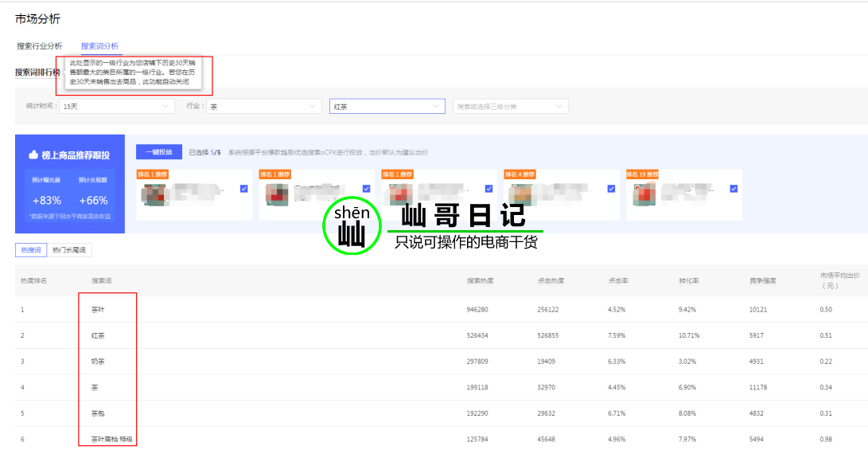Expand the 红茶 category dropdown

click(x=387, y=107)
